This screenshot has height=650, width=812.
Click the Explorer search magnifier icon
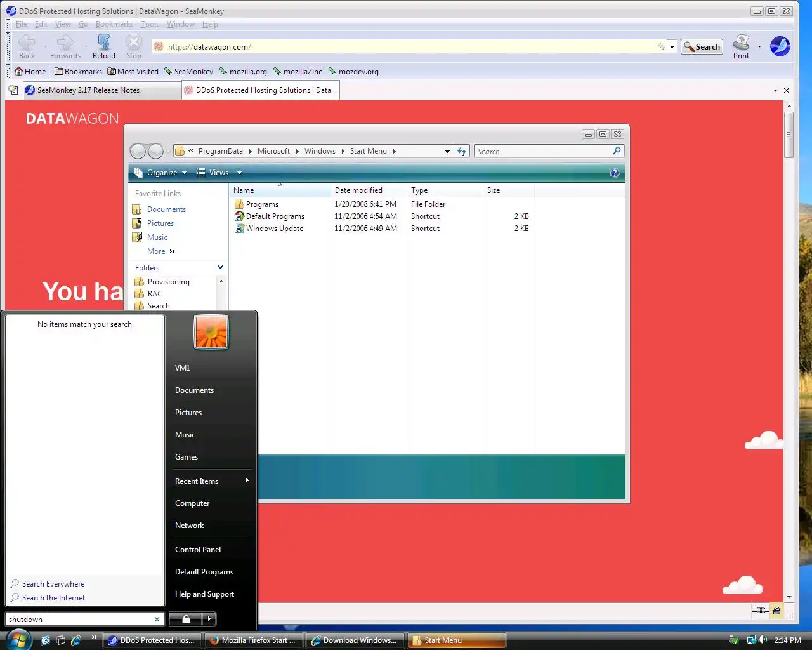(x=617, y=151)
